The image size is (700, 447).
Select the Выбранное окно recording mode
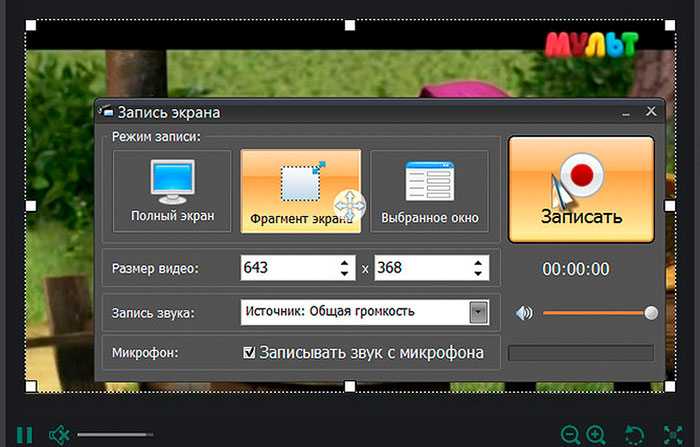[x=429, y=191]
